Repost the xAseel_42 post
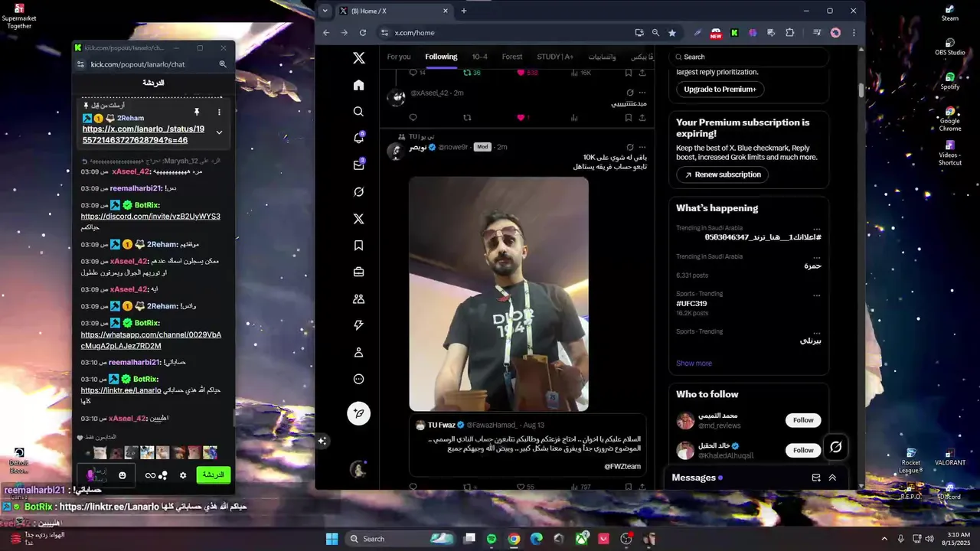Viewport: 980px width, 551px height. 467,118
